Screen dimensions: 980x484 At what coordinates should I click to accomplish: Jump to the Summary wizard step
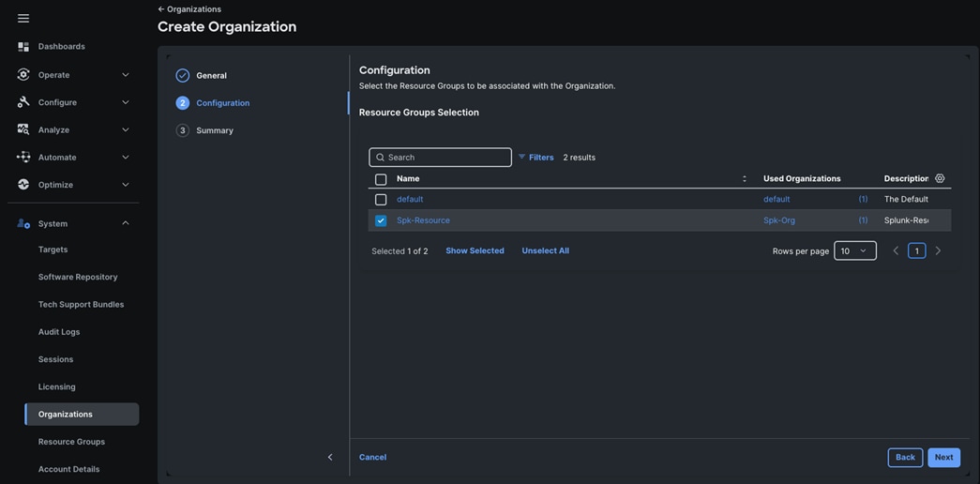tap(215, 130)
